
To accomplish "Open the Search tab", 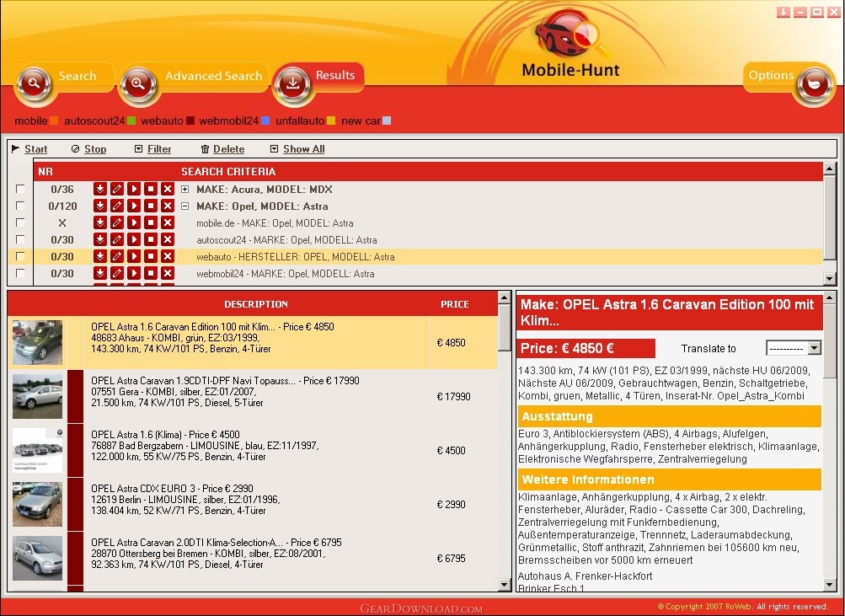I will tap(78, 76).
